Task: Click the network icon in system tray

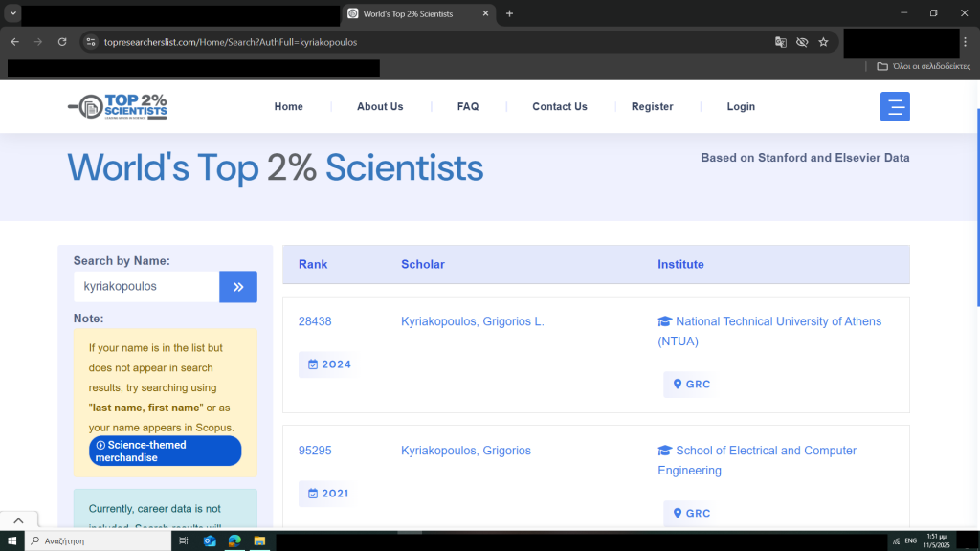Action: pos(896,541)
